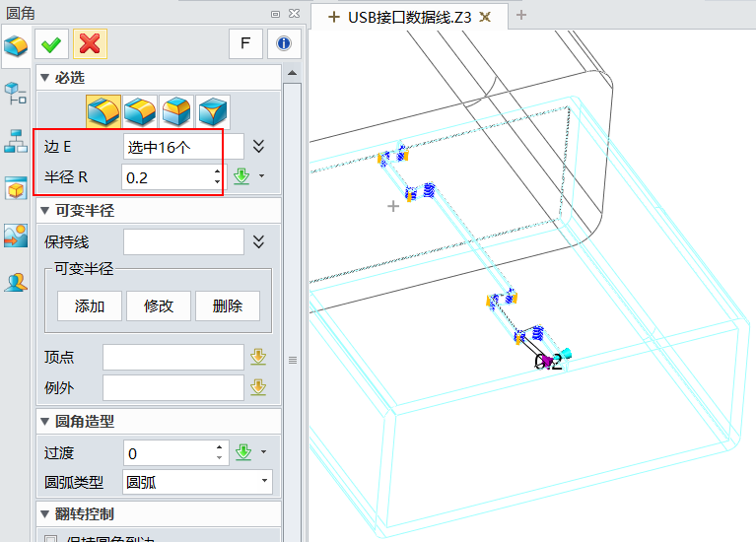Image resolution: width=756 pixels, height=542 pixels.
Task: Click the 修改 button
Action: pos(159,305)
